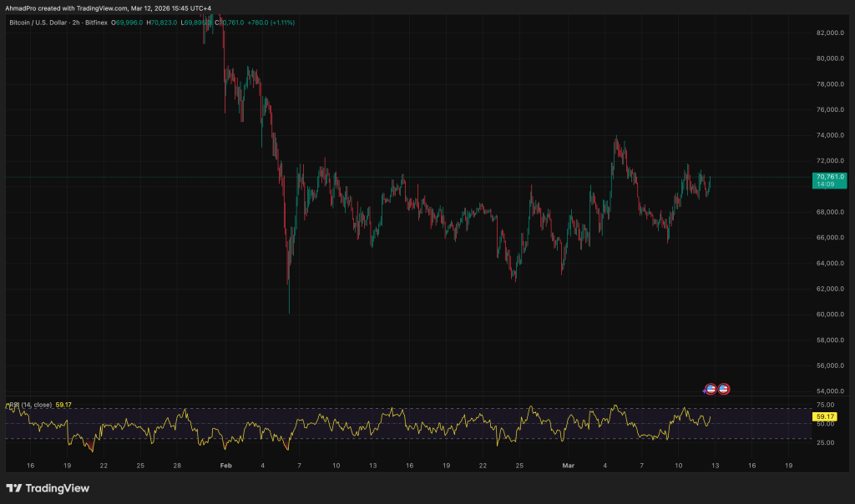The width and height of the screenshot is (855, 504).
Task: Click the 56,000.0 price axis label
Action: point(830,366)
